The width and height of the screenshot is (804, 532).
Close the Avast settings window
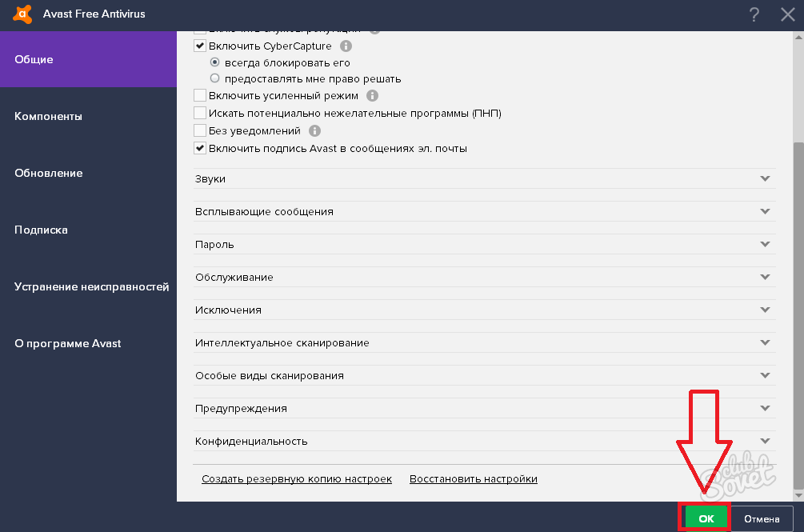pos(786,14)
